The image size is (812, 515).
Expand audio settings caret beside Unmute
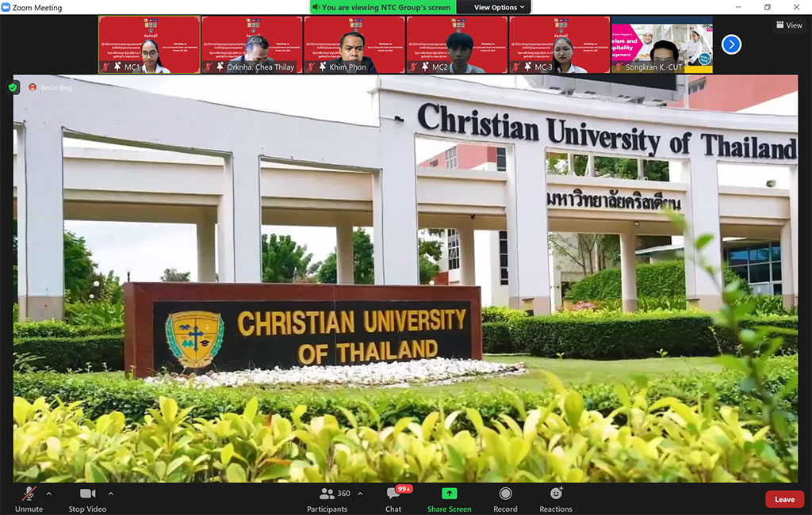coord(48,494)
